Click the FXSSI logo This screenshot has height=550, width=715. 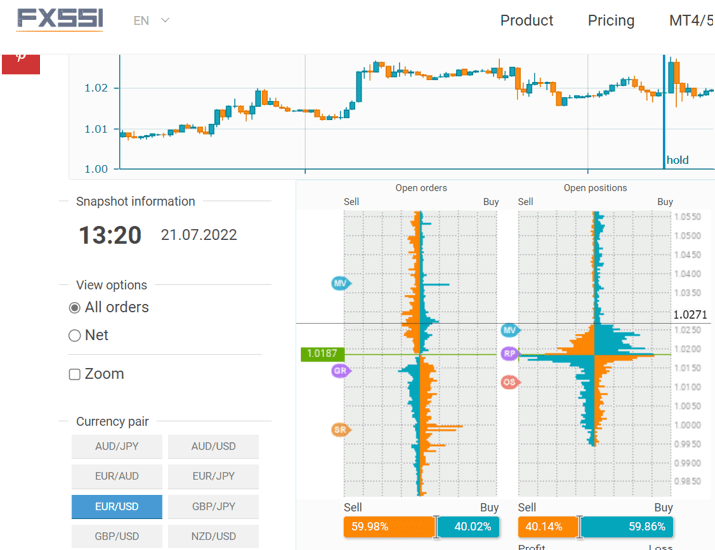(x=60, y=20)
